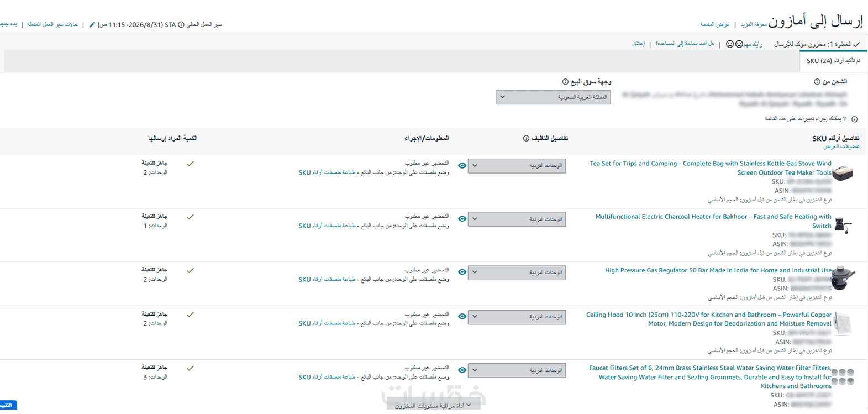Click the pencil edit icon beside workflow name
This screenshot has width=868, height=414.
click(x=92, y=25)
